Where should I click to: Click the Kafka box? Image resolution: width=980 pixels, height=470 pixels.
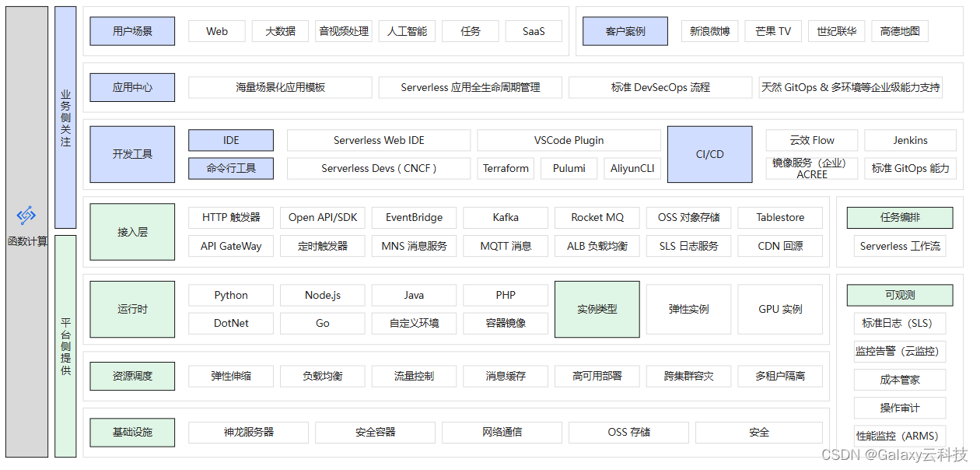click(506, 217)
